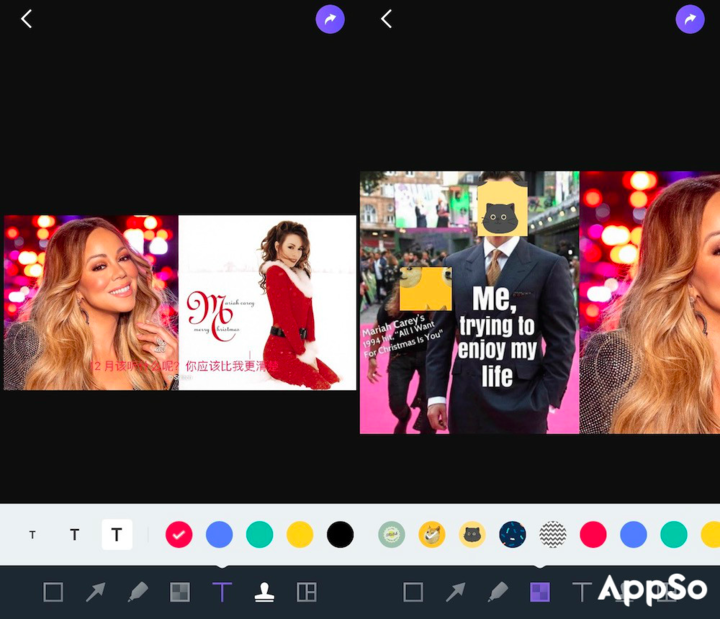The image size is (720, 619).
Task: Choose the Doge dog sticker
Action: pyautogui.click(x=432, y=535)
